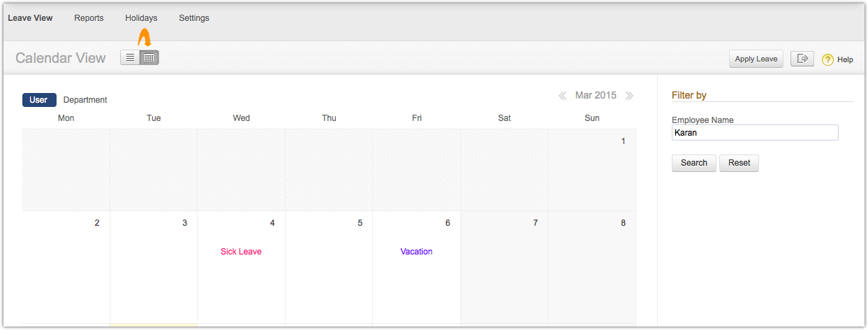Open the Holidays menu
Screen dimensions: 868x330
141,18
